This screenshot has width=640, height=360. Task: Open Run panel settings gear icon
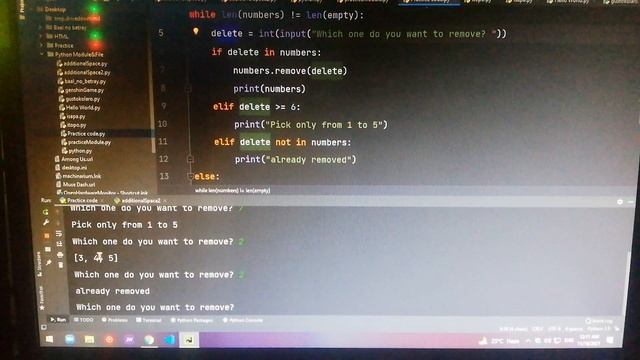(x=620, y=202)
